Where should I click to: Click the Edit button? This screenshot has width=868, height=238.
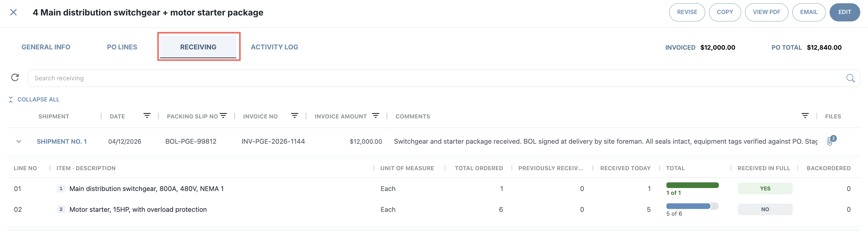pyautogui.click(x=844, y=12)
